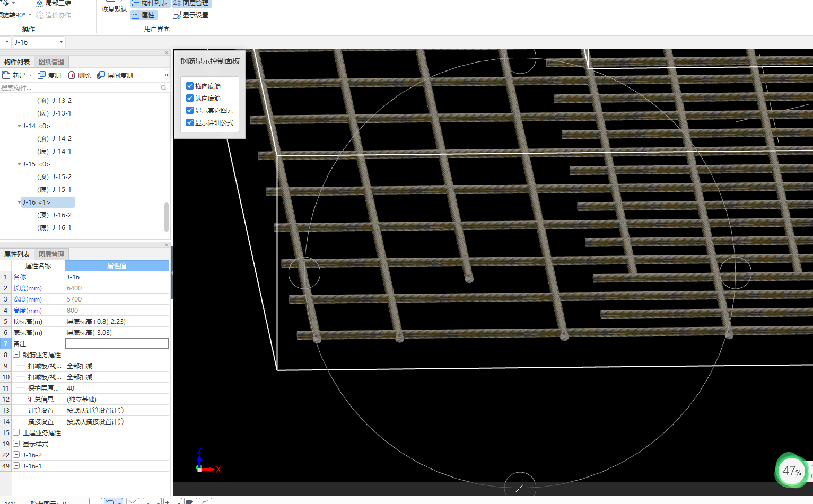
Task: Switch to the 属性列表 tab
Action: (17, 254)
